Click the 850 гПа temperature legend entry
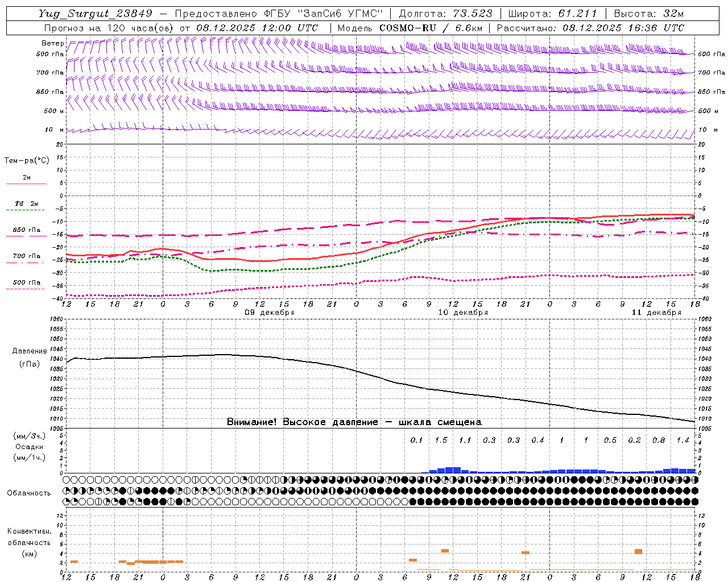The image size is (728, 582). coord(27,230)
